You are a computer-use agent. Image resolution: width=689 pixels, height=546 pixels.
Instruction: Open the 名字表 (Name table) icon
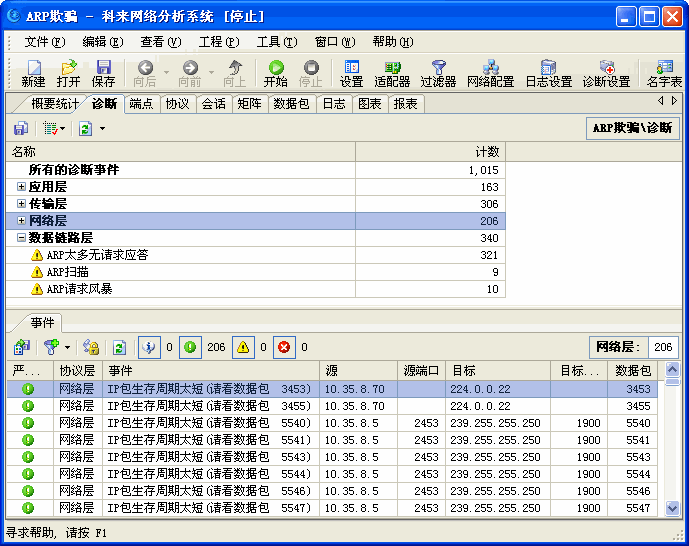click(664, 68)
